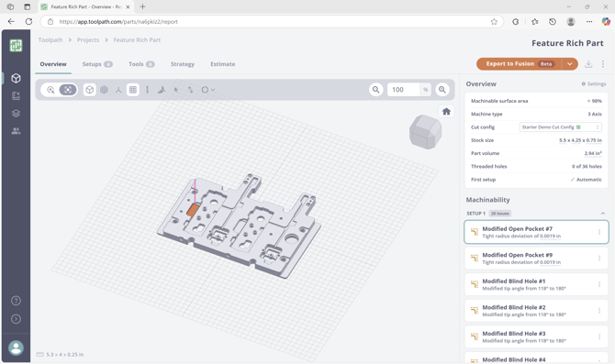615x364 pixels.
Task: Open the three-dot menu beside download icon
Action: 603,64
